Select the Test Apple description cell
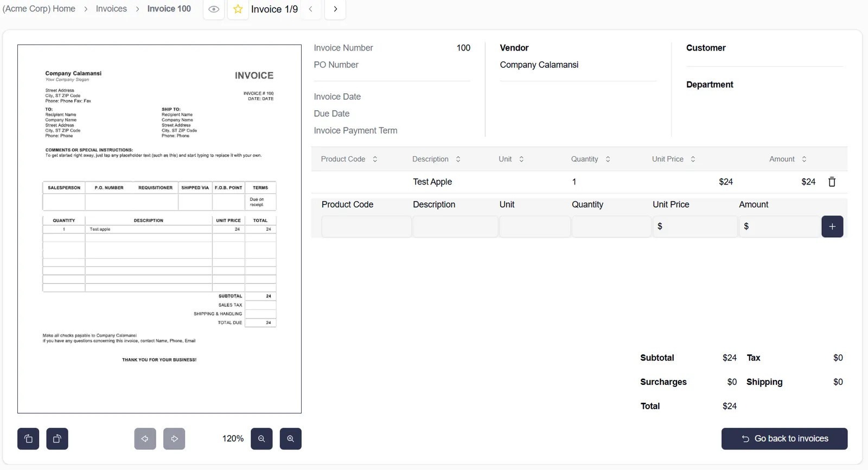The height and width of the screenshot is (470, 868). [x=432, y=182]
